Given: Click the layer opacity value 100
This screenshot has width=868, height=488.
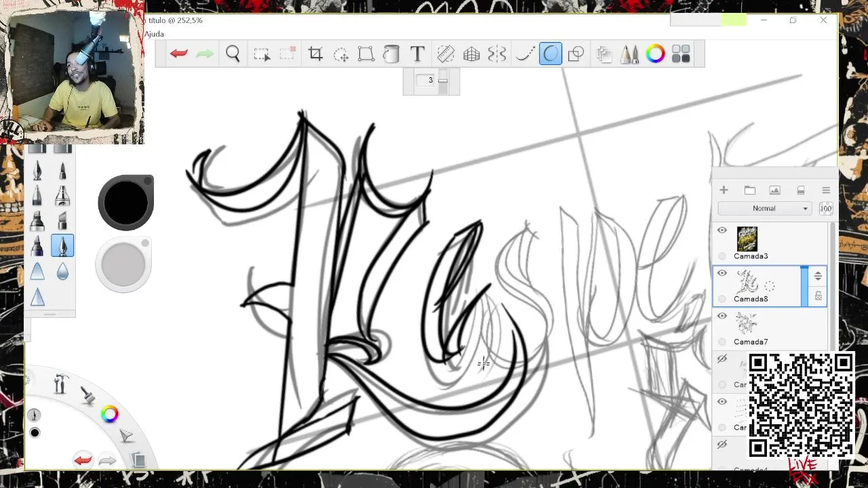Looking at the screenshot, I should coord(826,208).
